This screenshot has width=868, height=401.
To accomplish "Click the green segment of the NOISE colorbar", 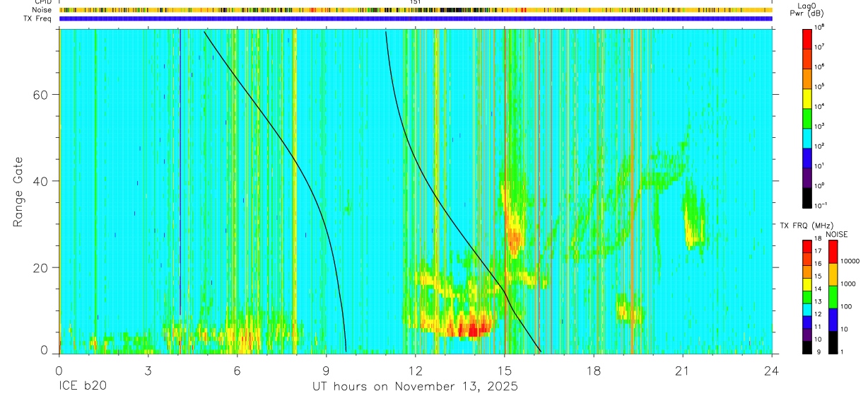I will click(833, 297).
